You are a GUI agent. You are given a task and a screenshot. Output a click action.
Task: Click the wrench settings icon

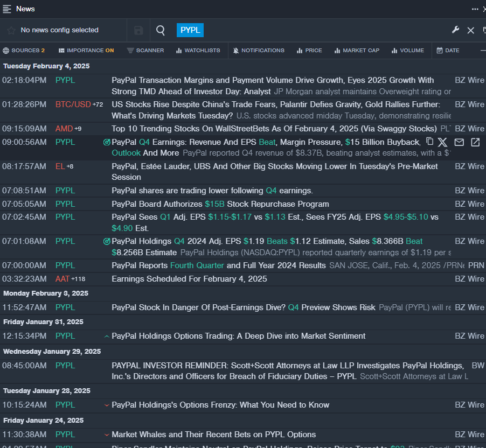pos(455,30)
